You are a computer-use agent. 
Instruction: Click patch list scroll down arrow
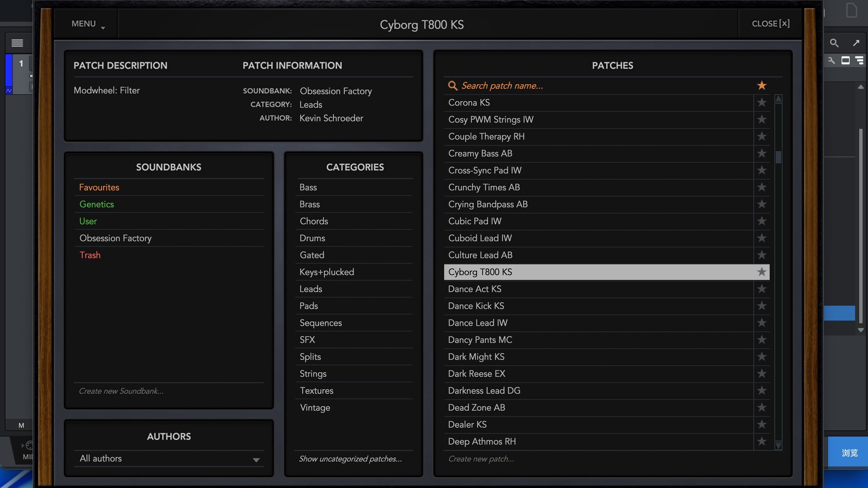point(778,446)
